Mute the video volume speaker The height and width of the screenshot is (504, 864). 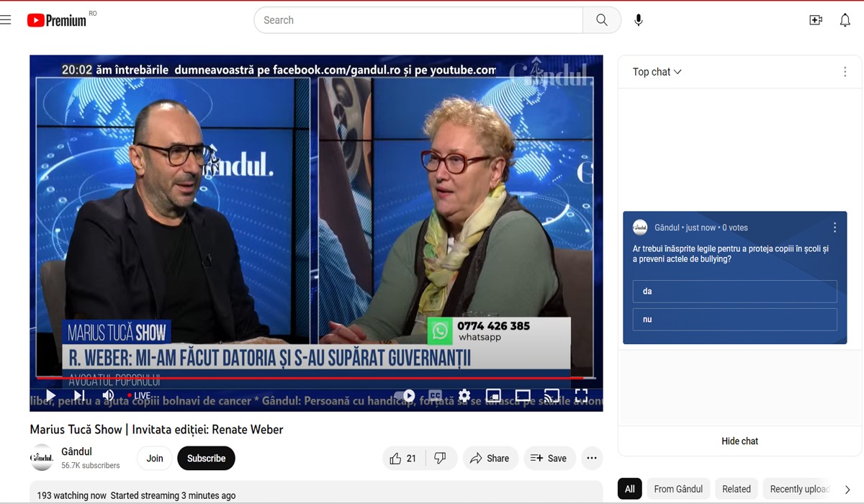point(108,395)
